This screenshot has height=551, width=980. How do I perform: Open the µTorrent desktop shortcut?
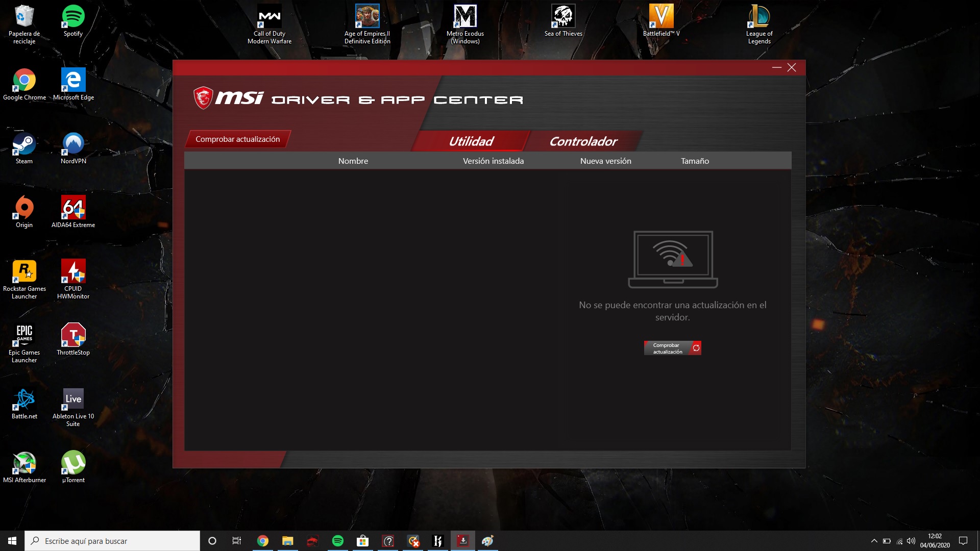click(73, 467)
